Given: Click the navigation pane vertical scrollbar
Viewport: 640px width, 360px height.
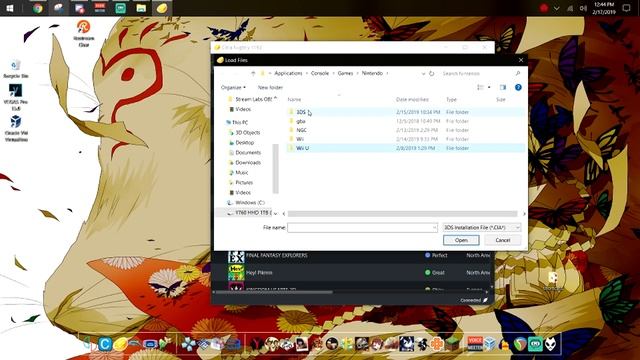Looking at the screenshot, I should (276, 169).
